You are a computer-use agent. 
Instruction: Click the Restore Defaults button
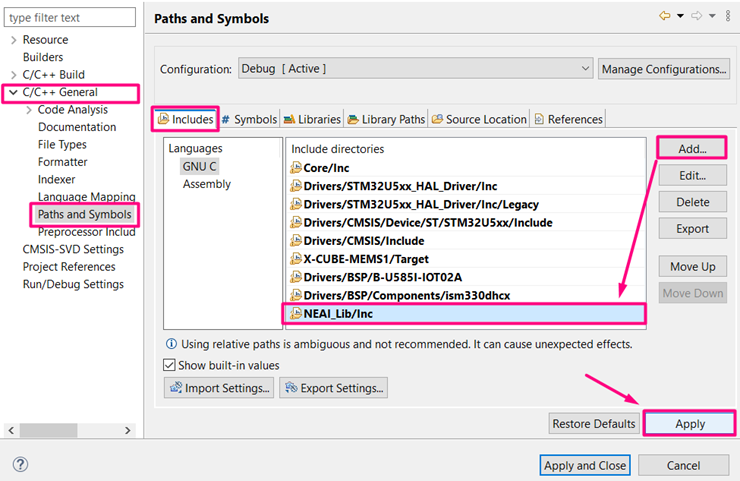(x=594, y=423)
